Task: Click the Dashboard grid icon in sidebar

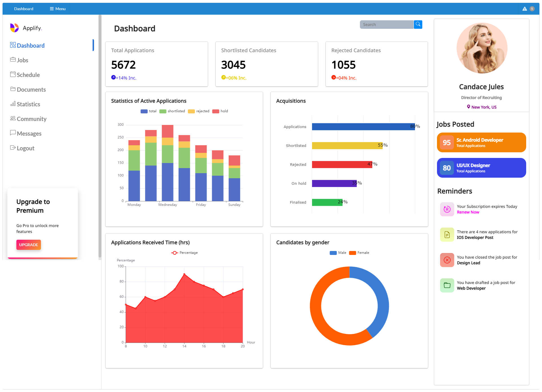Action: (x=13, y=45)
